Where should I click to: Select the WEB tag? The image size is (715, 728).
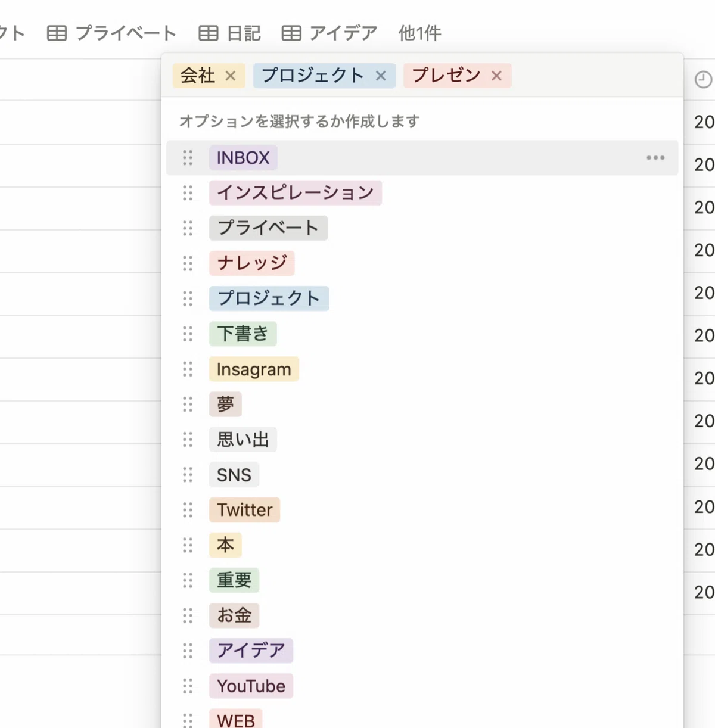[235, 719]
